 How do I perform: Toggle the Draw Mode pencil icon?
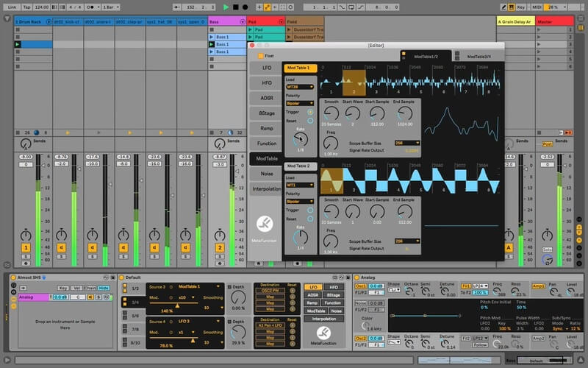(x=503, y=7)
